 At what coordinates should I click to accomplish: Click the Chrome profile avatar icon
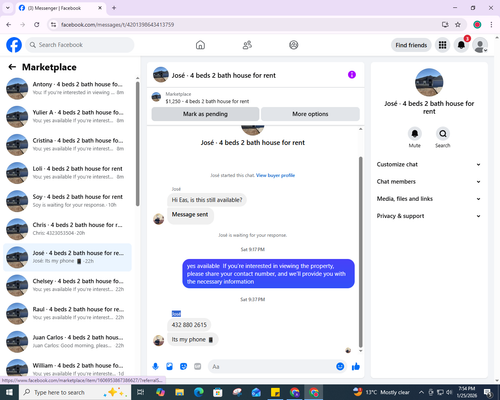click(477, 25)
